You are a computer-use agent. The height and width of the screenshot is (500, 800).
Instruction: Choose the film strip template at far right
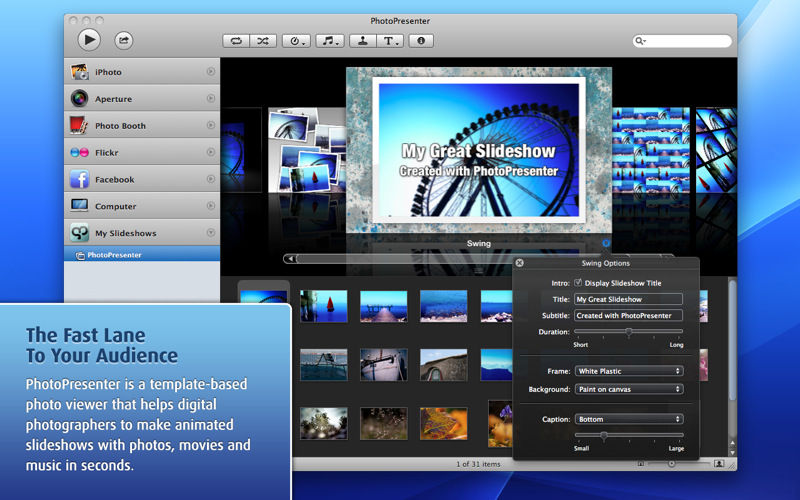tap(716, 149)
